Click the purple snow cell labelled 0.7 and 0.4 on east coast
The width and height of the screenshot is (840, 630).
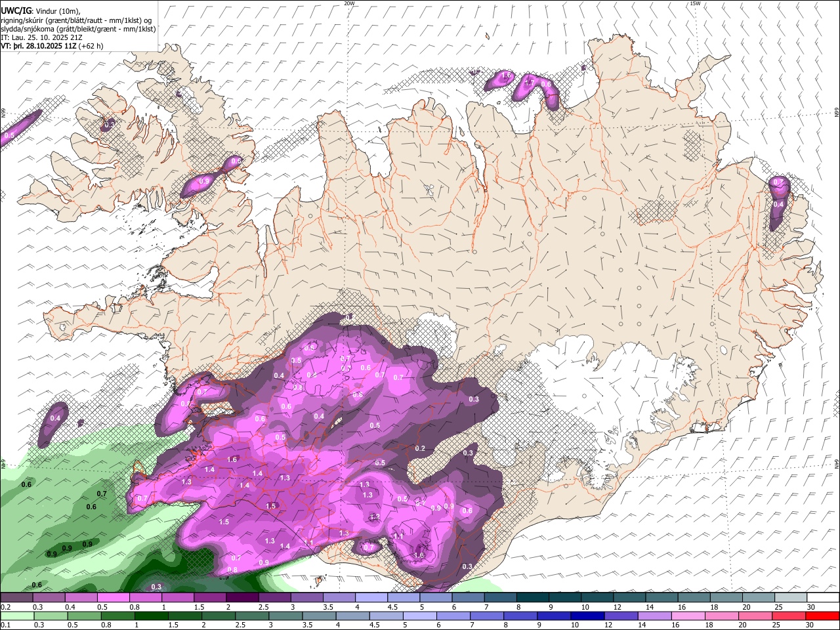click(778, 202)
